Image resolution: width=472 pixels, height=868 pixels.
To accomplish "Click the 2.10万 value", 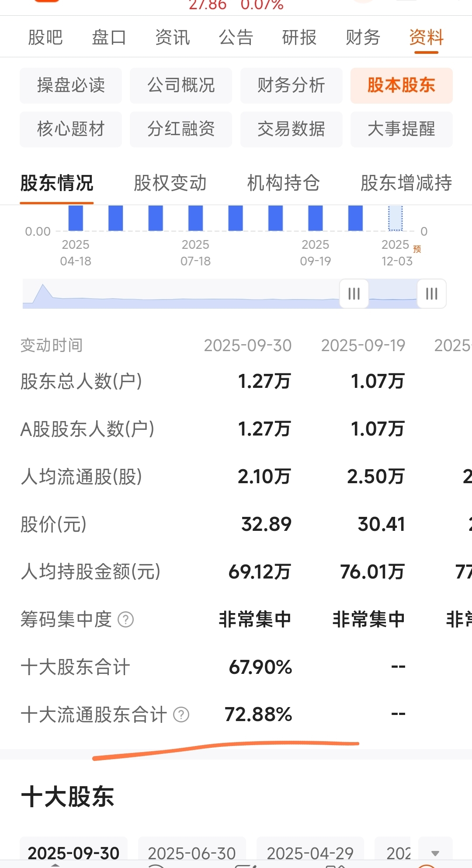I will [x=264, y=477].
